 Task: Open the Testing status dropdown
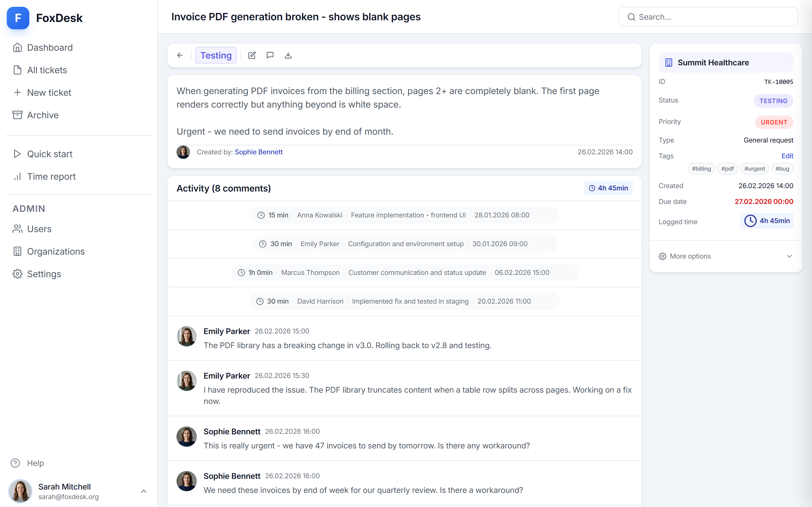coord(216,55)
